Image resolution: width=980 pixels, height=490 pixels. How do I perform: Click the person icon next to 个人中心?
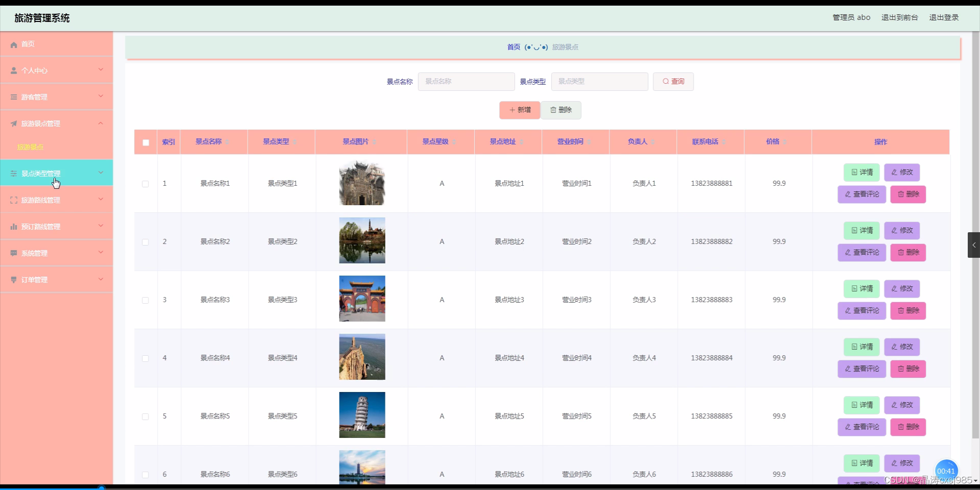point(13,70)
